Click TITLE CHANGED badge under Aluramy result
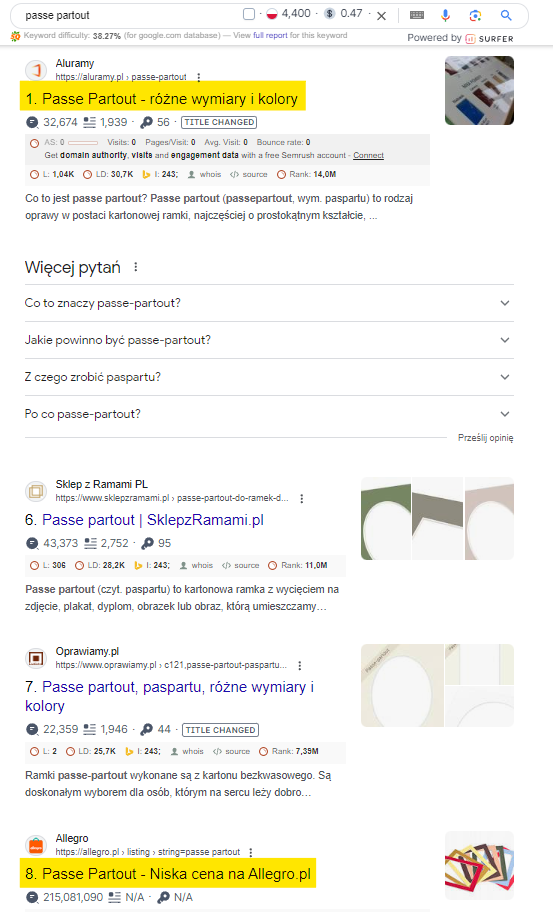Screen dimensions: 553x912 pos(219,122)
